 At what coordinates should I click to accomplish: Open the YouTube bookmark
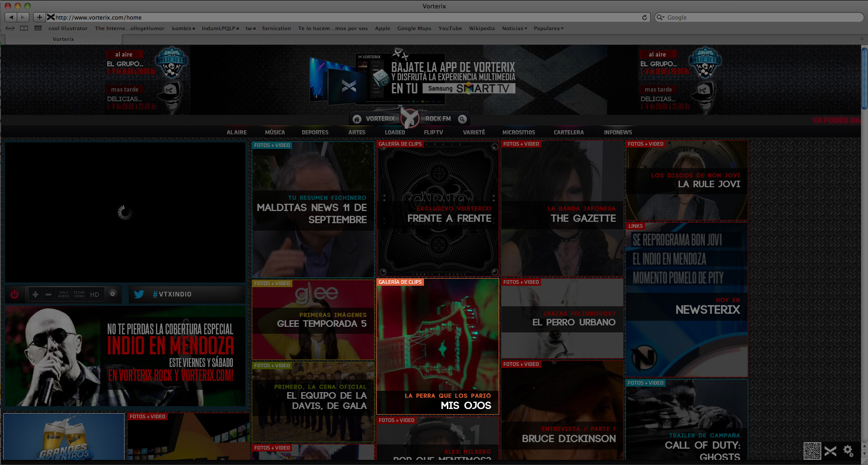point(450,28)
